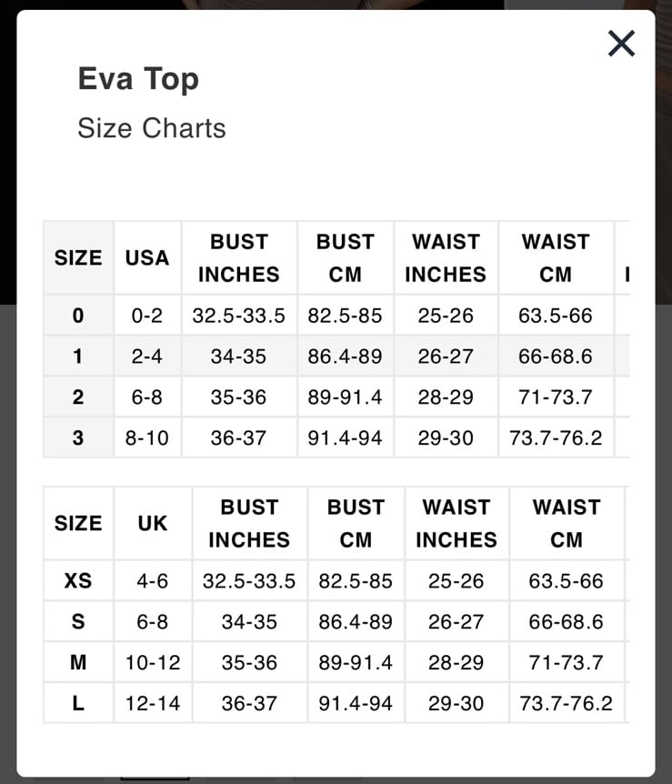Click the 12-14 UK size cell

tap(153, 703)
